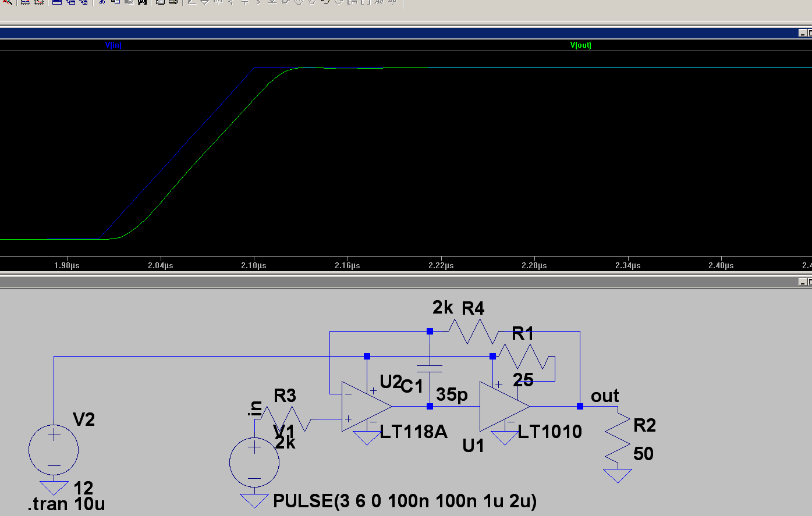Click the "R1" reference designator

523,333
